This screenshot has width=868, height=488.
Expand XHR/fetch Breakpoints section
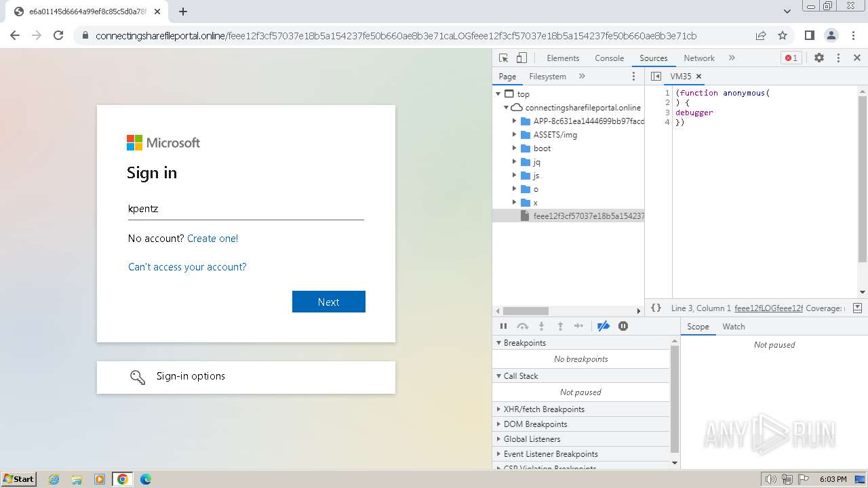coord(581,409)
